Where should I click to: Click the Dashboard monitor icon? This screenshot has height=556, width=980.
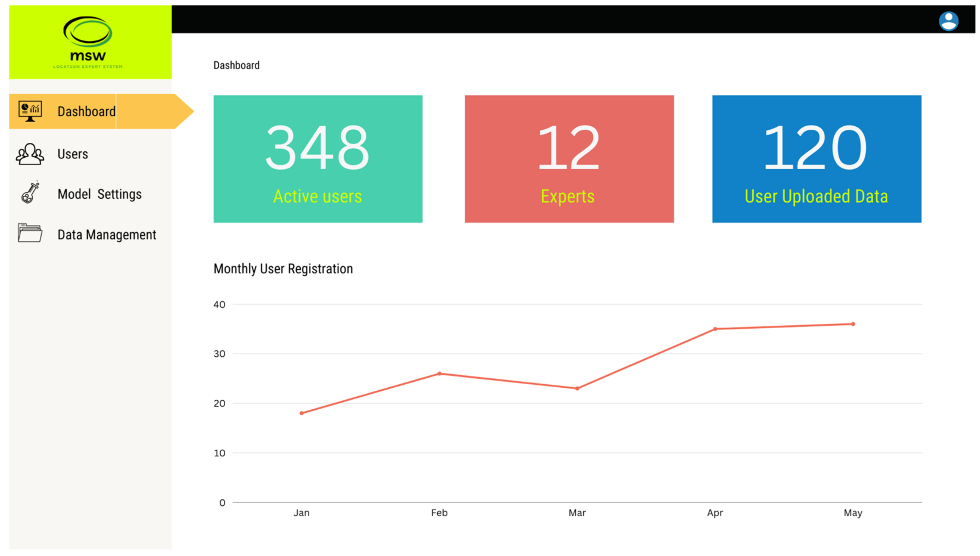tap(30, 111)
